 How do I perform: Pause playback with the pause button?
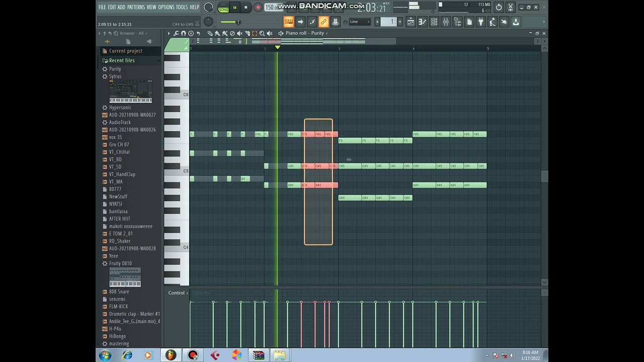(x=234, y=8)
